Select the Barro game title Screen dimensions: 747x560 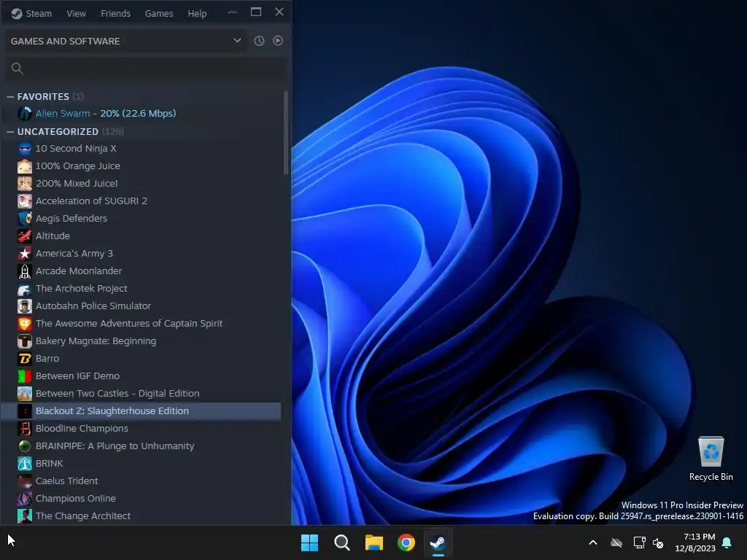[x=47, y=359]
